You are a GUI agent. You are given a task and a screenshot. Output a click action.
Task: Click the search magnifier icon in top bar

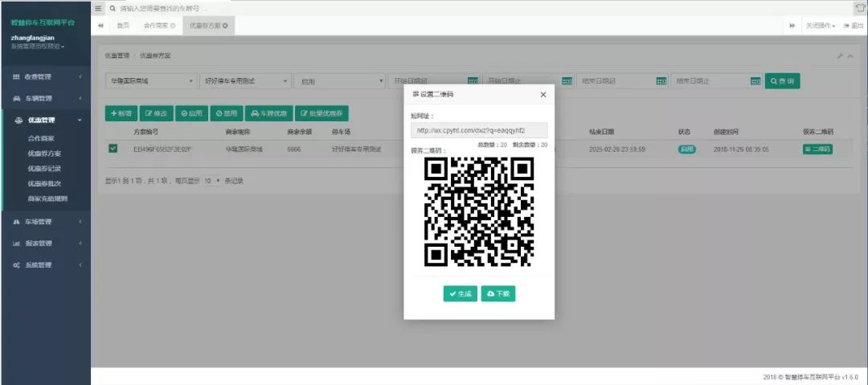point(113,9)
